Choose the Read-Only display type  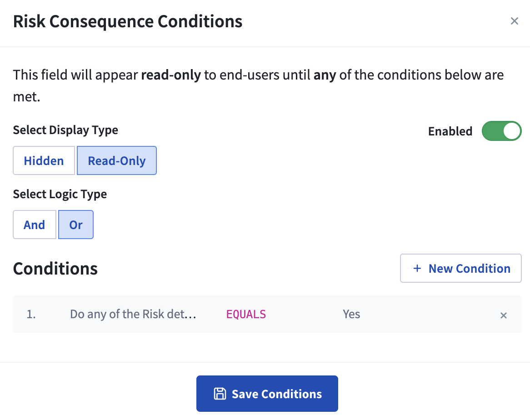(x=117, y=161)
